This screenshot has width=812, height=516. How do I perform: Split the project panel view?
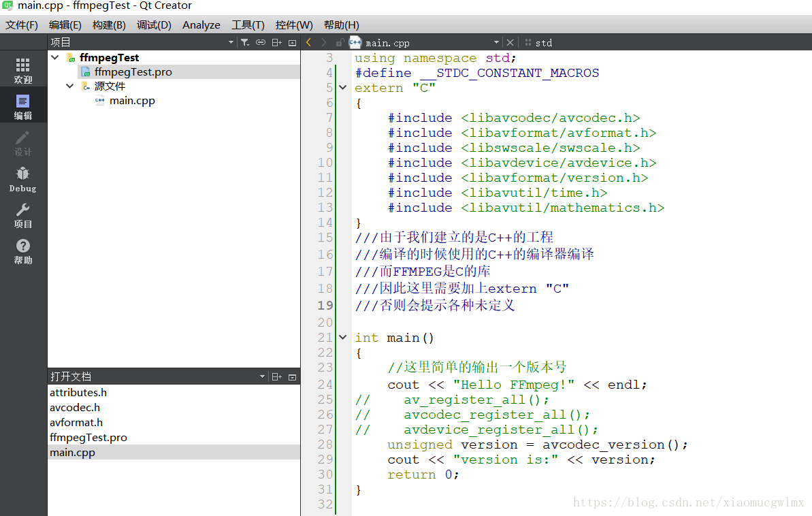(276, 42)
